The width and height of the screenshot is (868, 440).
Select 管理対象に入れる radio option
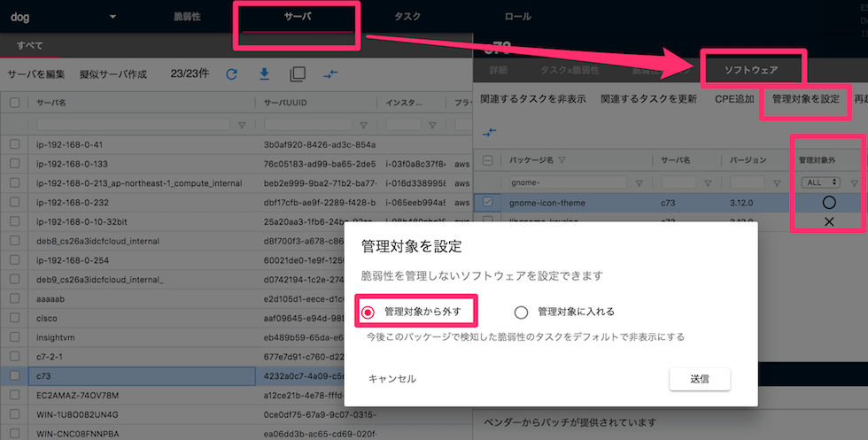coord(521,313)
